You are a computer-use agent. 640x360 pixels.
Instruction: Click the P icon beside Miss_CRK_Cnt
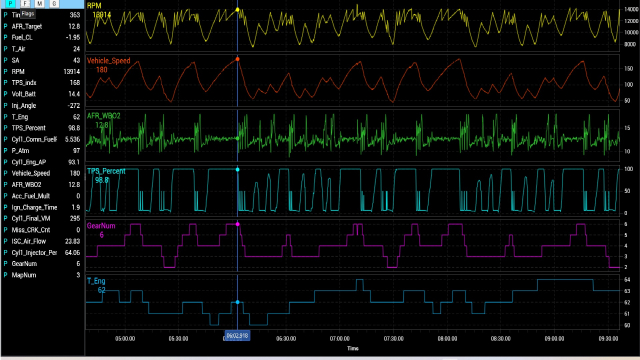click(x=5, y=230)
